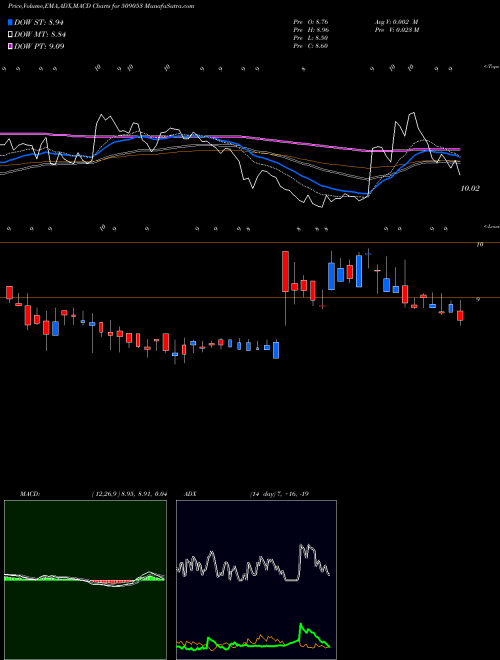
Task: Click the 'Avg V: 0.002 M' value
Action: pos(396,22)
